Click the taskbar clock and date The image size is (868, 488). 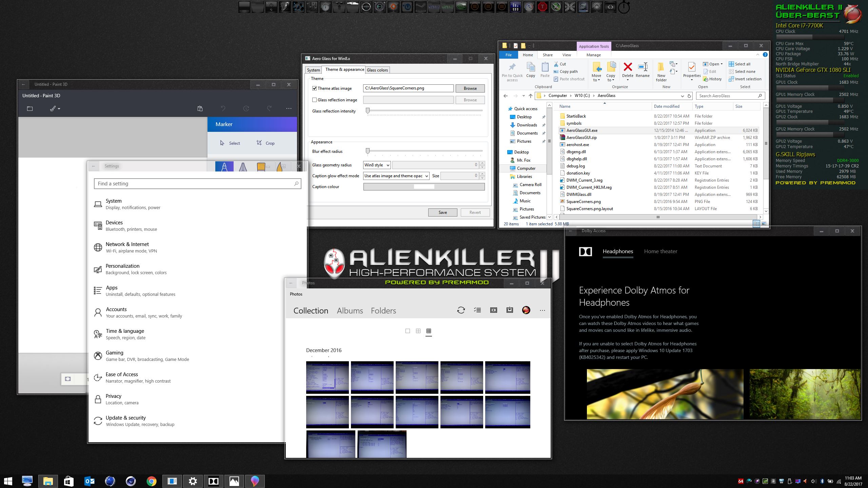(853, 481)
